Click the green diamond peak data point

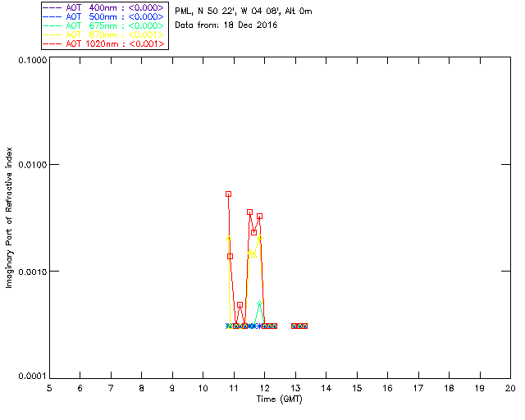tap(259, 304)
